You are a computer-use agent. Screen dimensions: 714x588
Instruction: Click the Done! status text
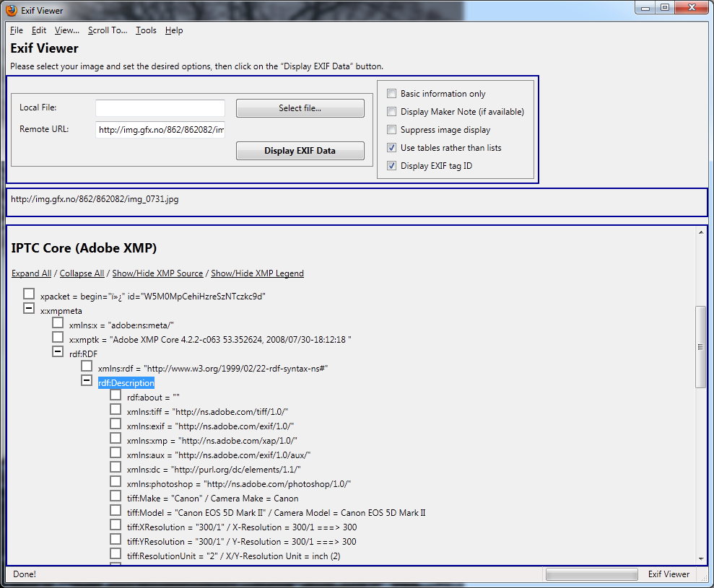tap(25, 574)
